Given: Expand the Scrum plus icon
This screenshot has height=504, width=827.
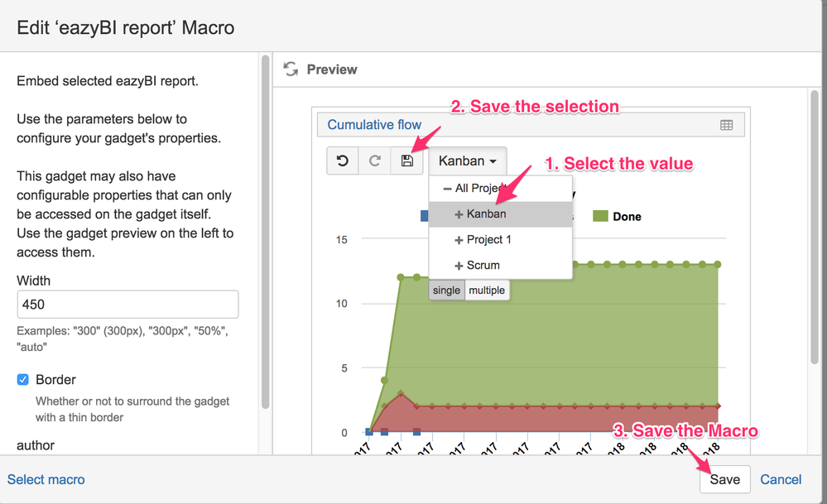Looking at the screenshot, I should [x=459, y=266].
